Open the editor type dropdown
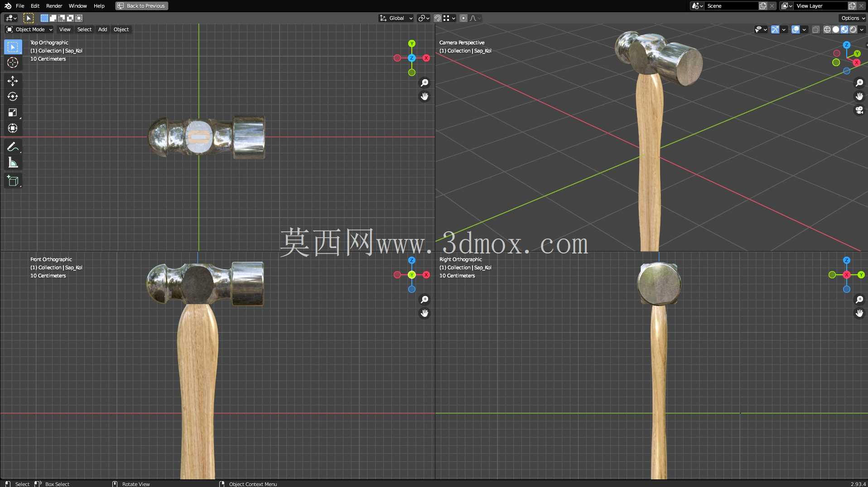Screen dimensions: 868x487 [x=11, y=18]
